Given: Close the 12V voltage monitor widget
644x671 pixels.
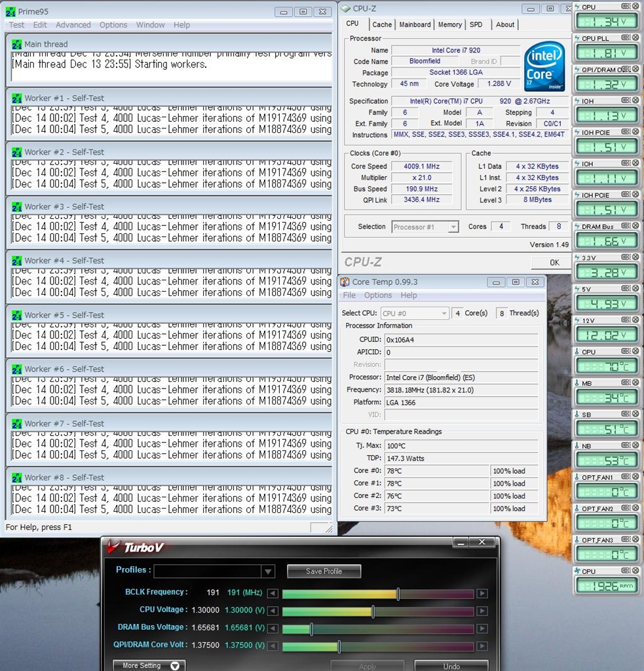Looking at the screenshot, I should click(635, 320).
